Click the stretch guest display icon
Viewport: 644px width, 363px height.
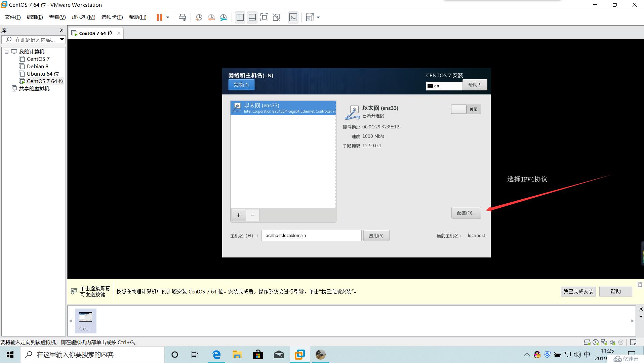pyautogui.click(x=310, y=17)
